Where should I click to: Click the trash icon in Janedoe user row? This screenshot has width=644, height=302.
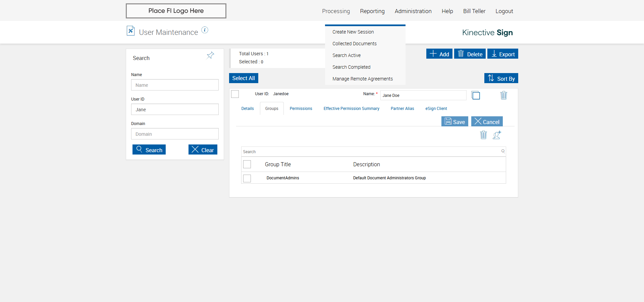click(503, 96)
